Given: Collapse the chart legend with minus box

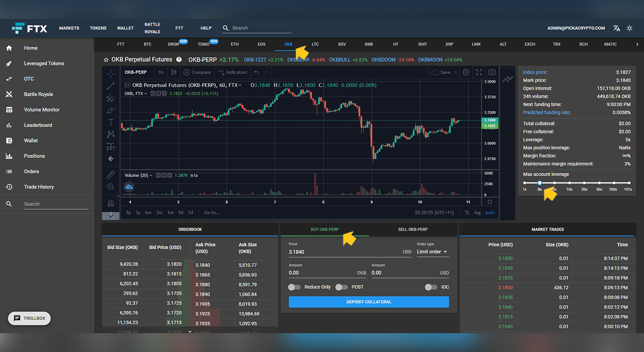Looking at the screenshot, I should click(x=127, y=85).
